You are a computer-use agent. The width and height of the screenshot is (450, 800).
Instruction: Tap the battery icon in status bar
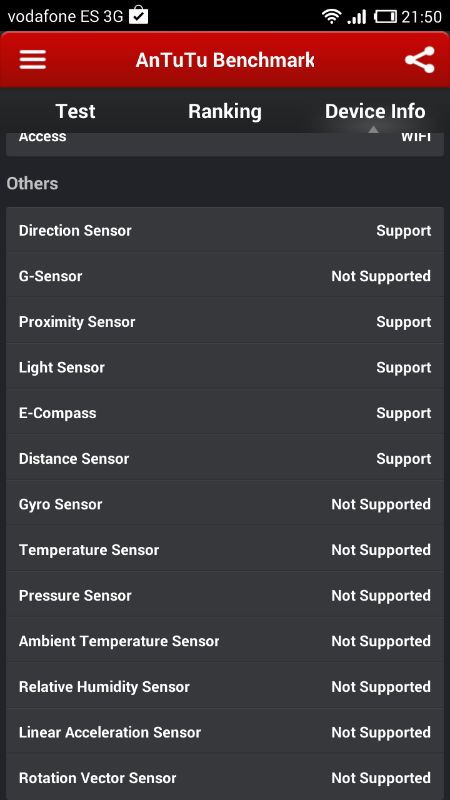[385, 17]
